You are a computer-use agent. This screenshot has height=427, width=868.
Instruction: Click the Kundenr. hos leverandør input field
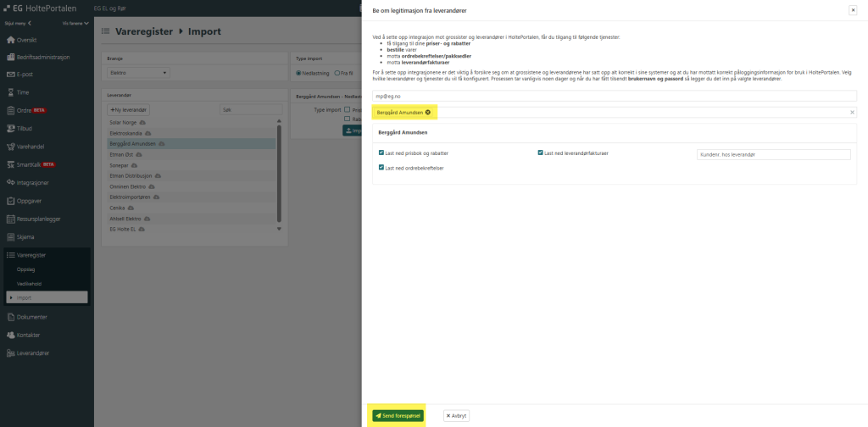(x=772, y=155)
